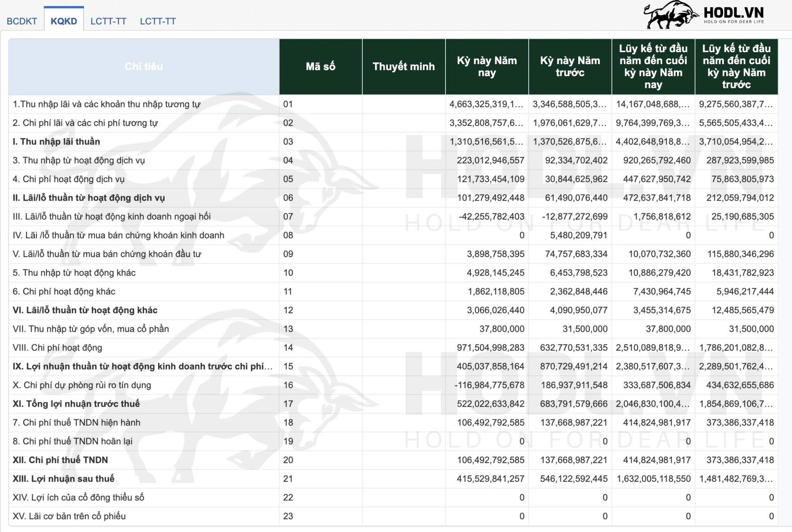Click the HODL.VN bull logo

click(671, 15)
